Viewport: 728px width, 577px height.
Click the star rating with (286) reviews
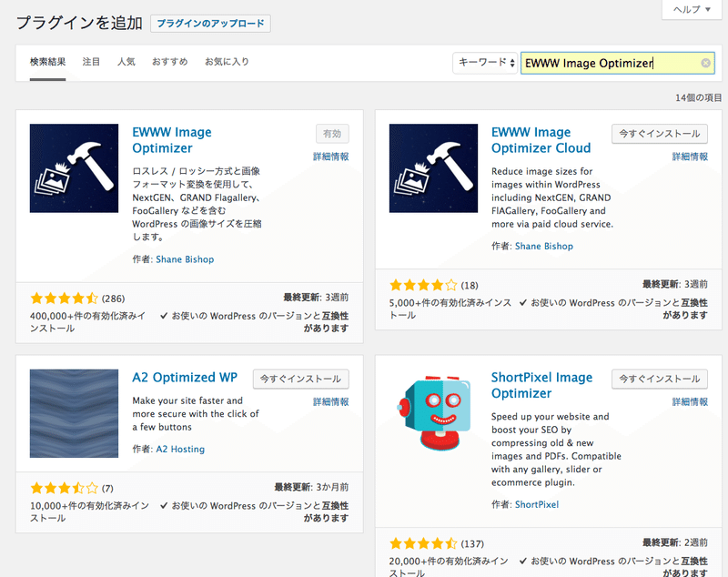[x=64, y=298]
